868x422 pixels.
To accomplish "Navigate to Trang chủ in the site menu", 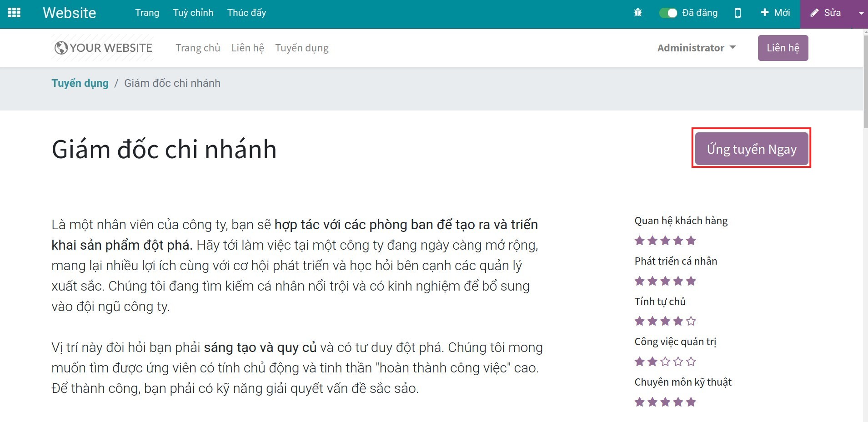I will coord(197,47).
